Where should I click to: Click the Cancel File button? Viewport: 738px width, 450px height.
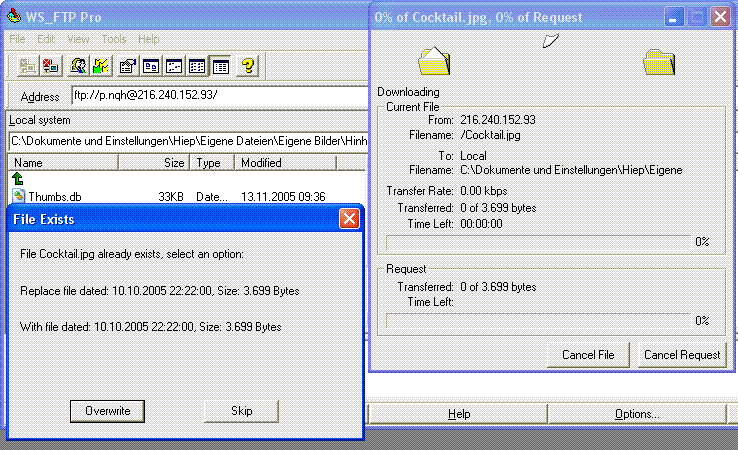(x=588, y=355)
